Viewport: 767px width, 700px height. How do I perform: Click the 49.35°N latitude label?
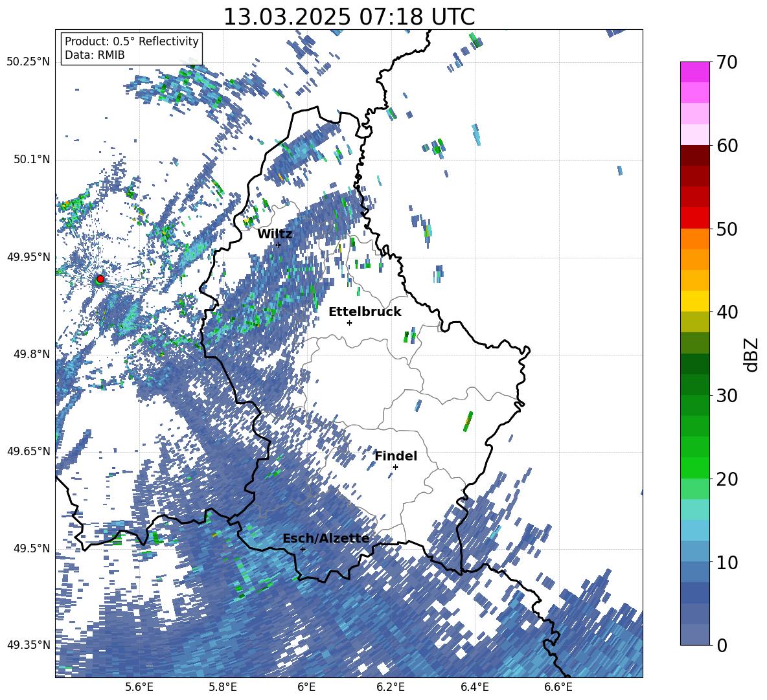[x=29, y=645]
